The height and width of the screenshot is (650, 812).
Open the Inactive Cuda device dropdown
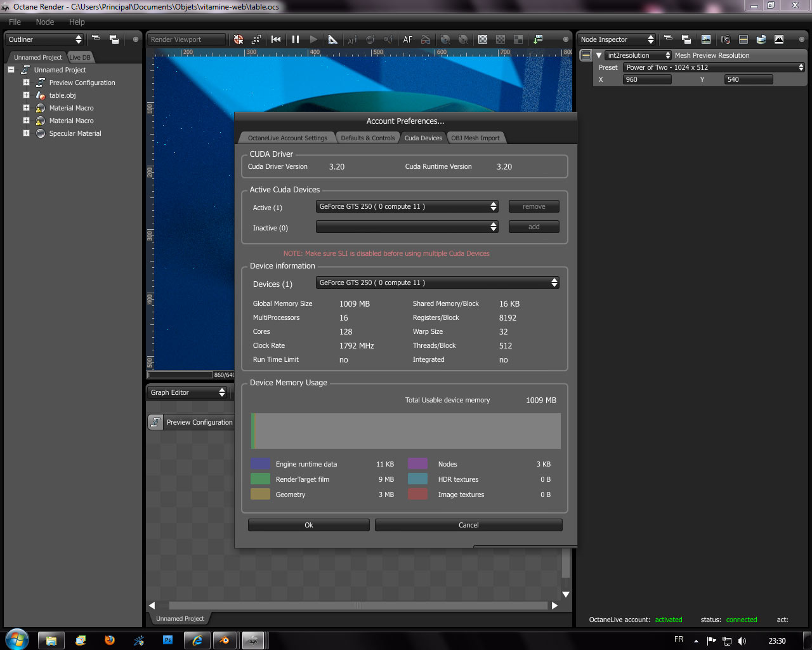407,227
